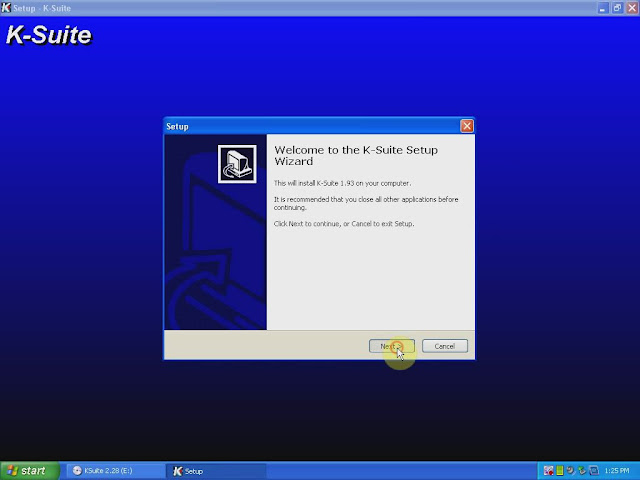
Task: Click the K icon on Setup taskbar button
Action: (178, 471)
